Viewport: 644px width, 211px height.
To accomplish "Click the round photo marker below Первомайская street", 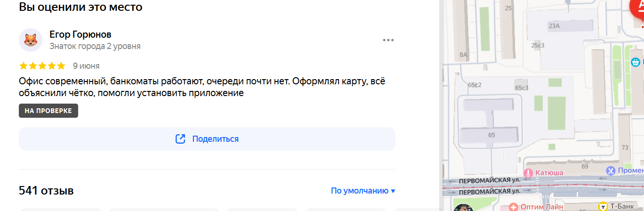I will (463, 208).
